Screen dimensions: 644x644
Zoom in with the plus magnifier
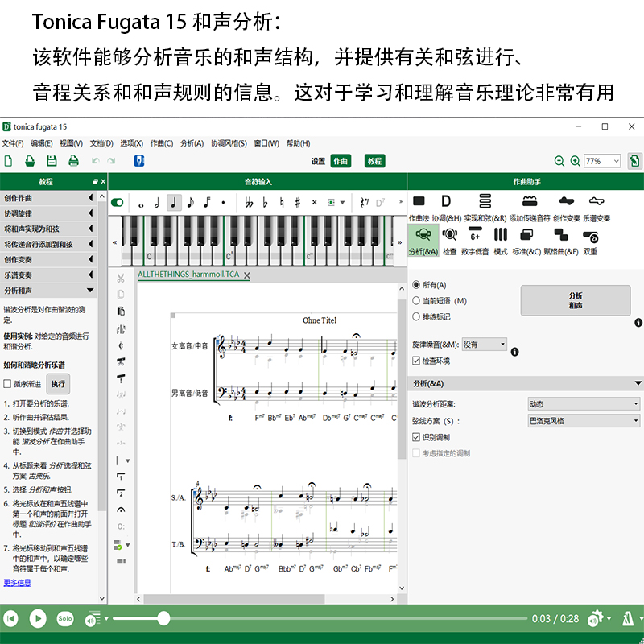pyautogui.click(x=575, y=161)
